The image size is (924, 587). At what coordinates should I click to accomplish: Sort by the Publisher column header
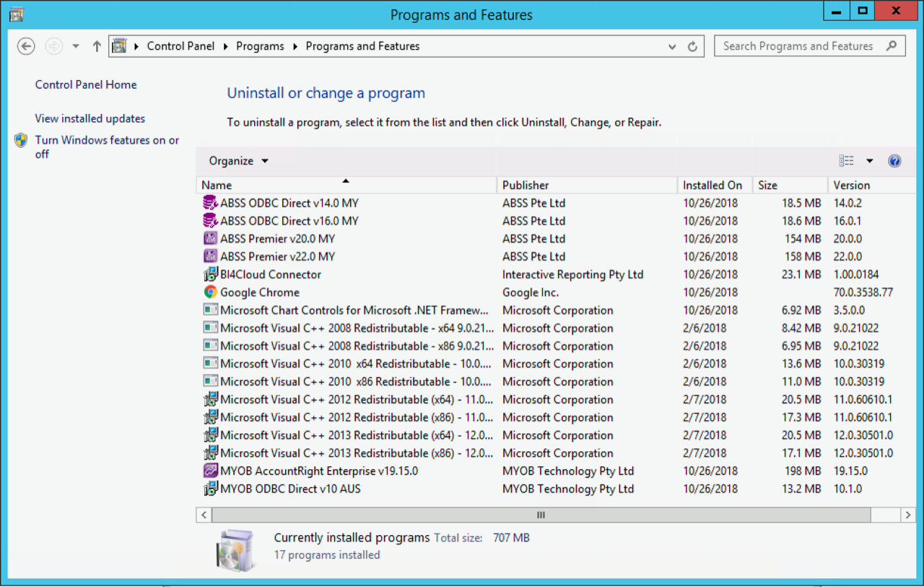pyautogui.click(x=587, y=185)
